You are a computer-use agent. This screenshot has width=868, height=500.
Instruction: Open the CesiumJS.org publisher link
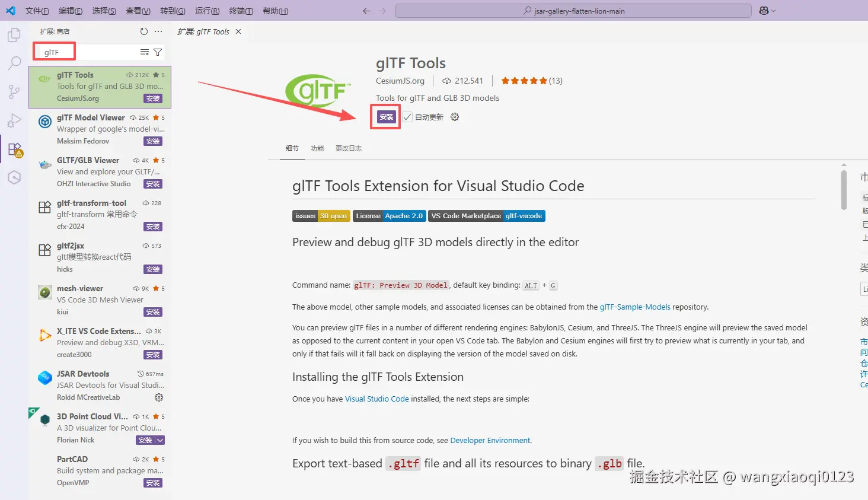pyautogui.click(x=400, y=81)
